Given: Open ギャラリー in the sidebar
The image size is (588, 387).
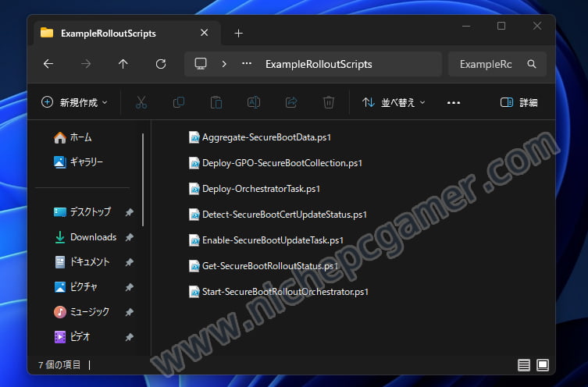Looking at the screenshot, I should click(x=78, y=162).
